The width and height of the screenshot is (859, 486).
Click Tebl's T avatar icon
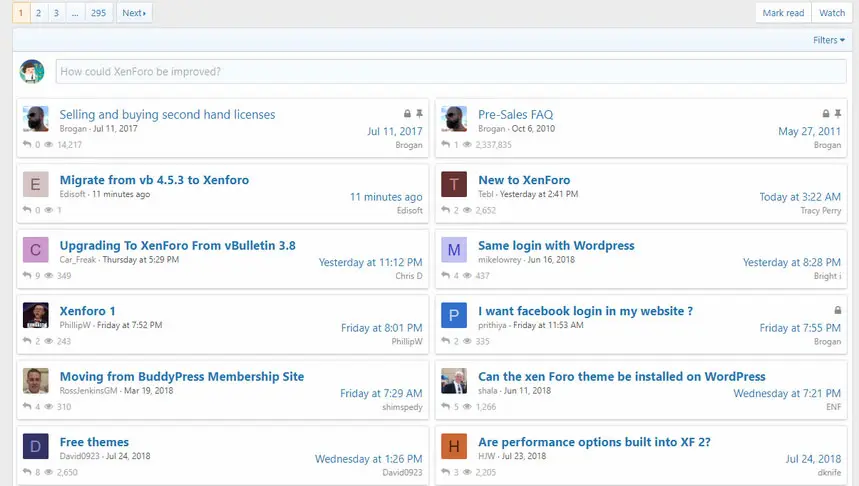[454, 184]
